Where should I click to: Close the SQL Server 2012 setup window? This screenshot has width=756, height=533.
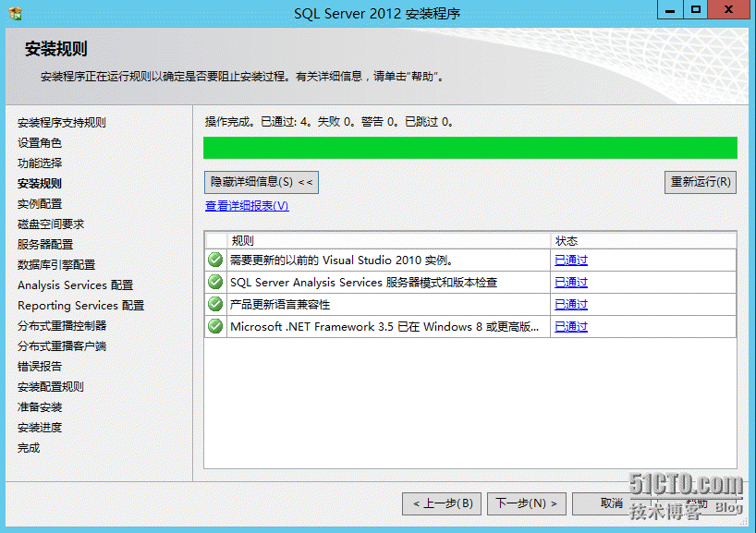[728, 9]
